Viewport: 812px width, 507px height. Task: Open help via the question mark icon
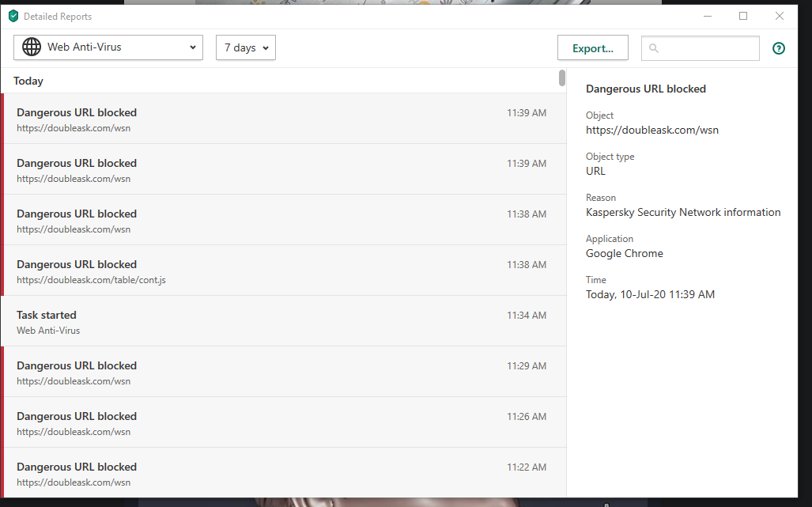tap(778, 48)
